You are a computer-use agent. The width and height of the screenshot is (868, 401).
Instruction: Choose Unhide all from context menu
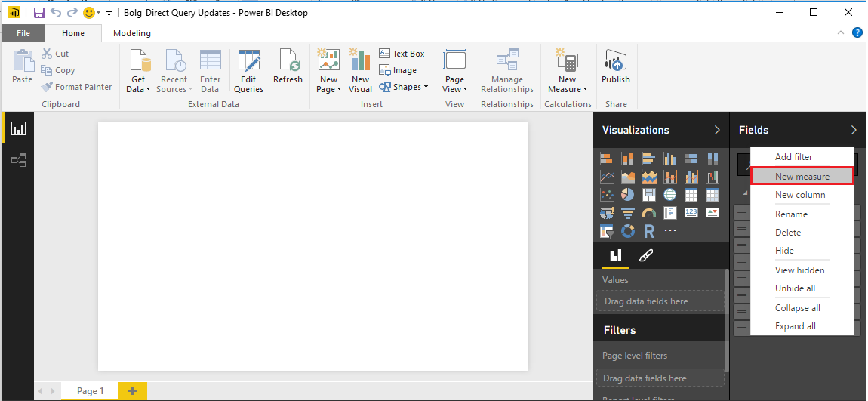802,288
